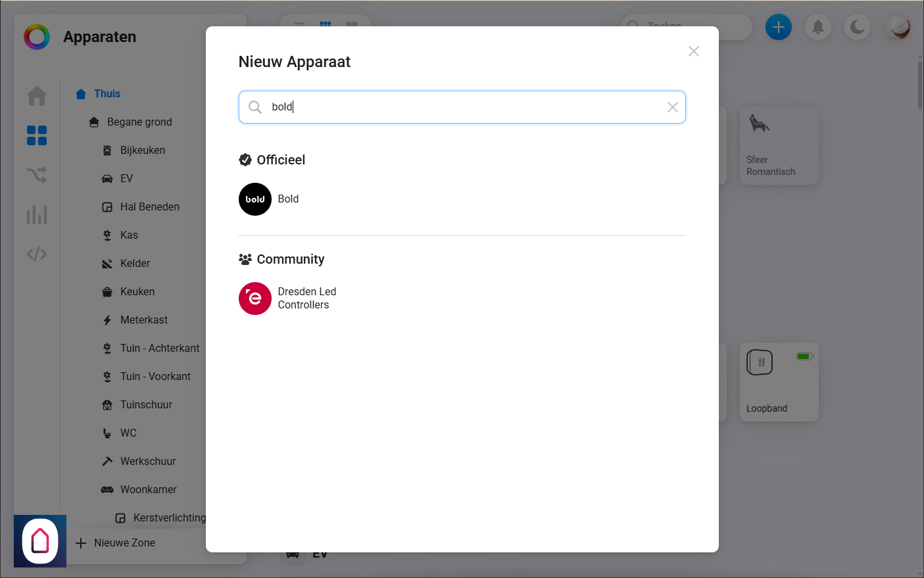Open the developer script code icon

coord(37,254)
